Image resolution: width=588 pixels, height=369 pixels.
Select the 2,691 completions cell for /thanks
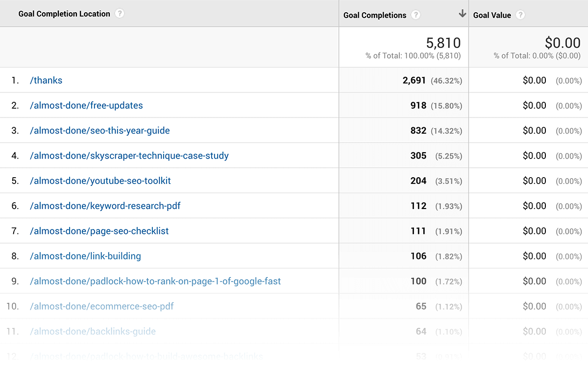[x=414, y=80]
